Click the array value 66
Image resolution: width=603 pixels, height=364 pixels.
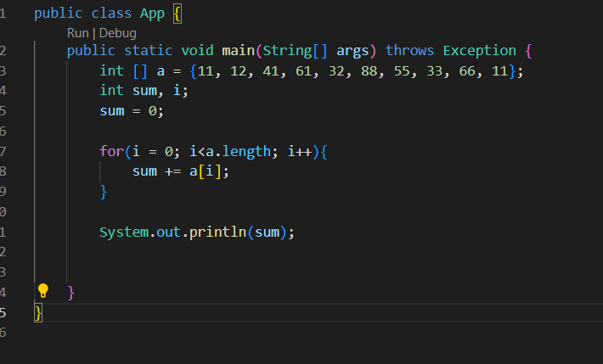click(467, 71)
